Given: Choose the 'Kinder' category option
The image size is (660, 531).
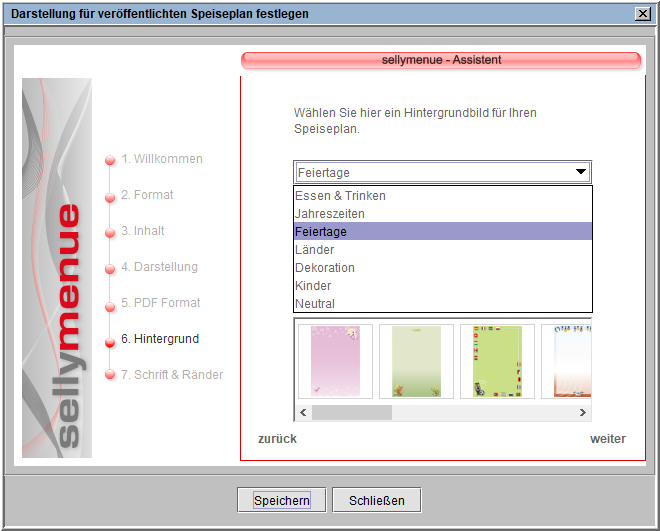Looking at the screenshot, I should [313, 286].
